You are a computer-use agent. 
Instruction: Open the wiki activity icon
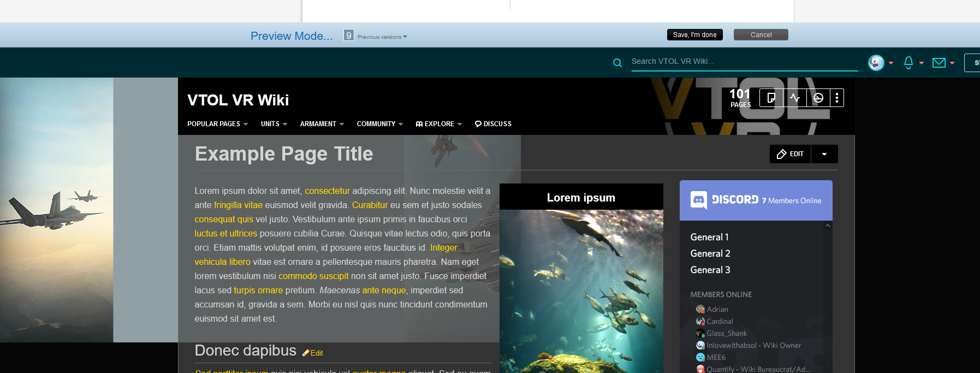pos(795,98)
